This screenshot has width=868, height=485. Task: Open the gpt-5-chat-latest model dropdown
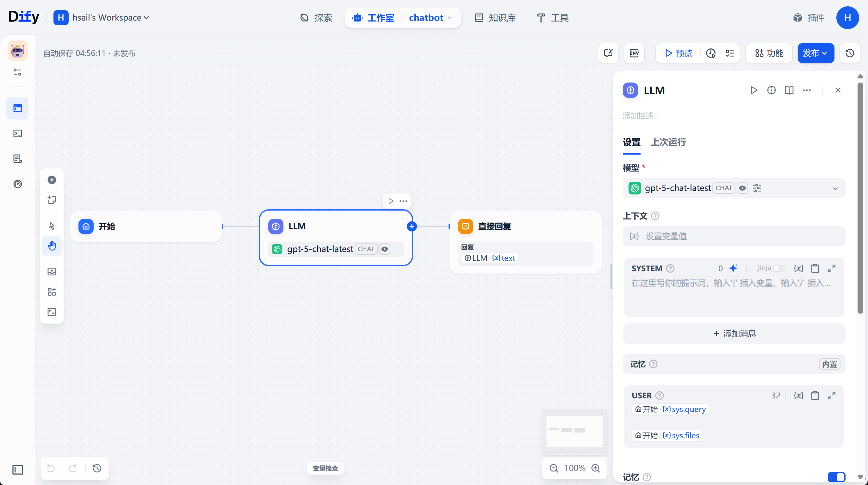[x=734, y=188]
